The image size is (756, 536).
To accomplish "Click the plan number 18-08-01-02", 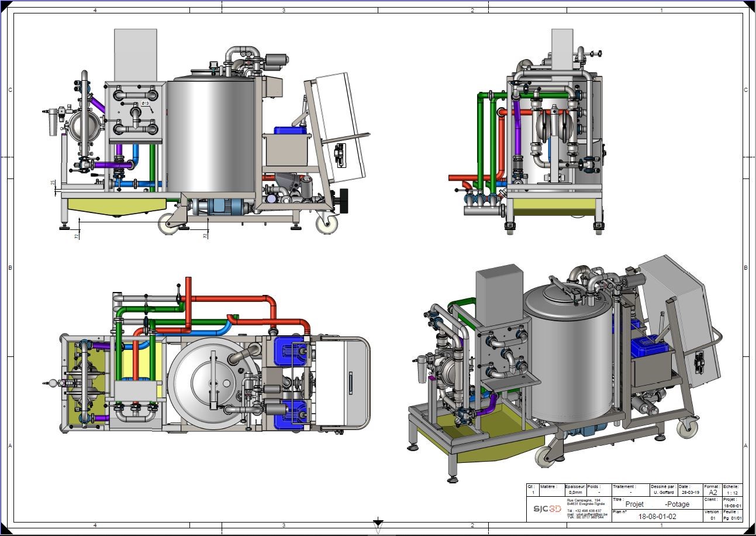I will point(657,517).
